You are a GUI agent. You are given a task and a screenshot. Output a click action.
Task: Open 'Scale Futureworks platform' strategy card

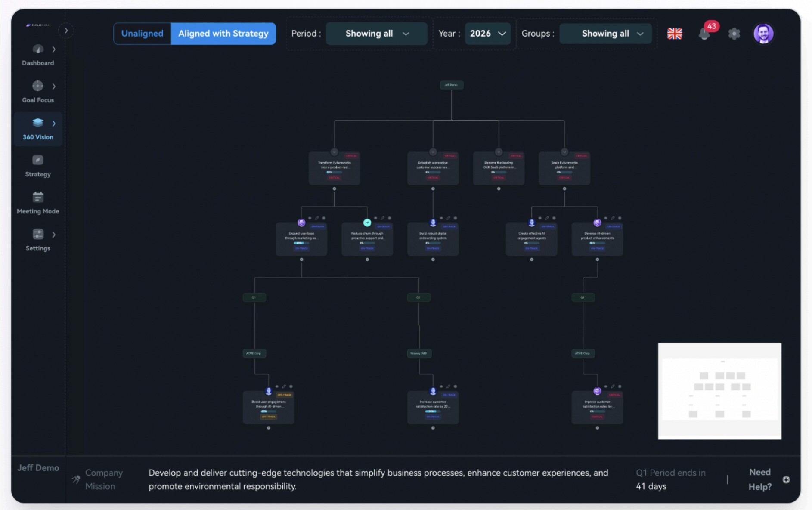(x=564, y=168)
